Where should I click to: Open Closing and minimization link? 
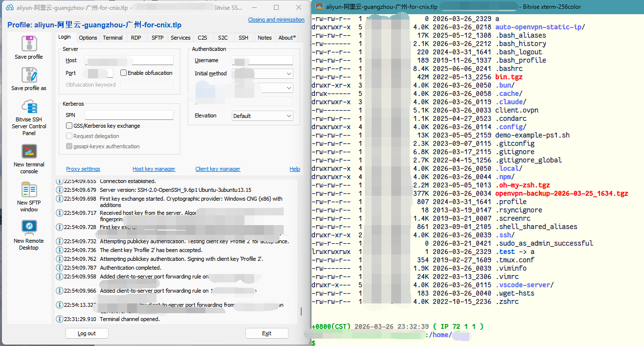click(276, 20)
